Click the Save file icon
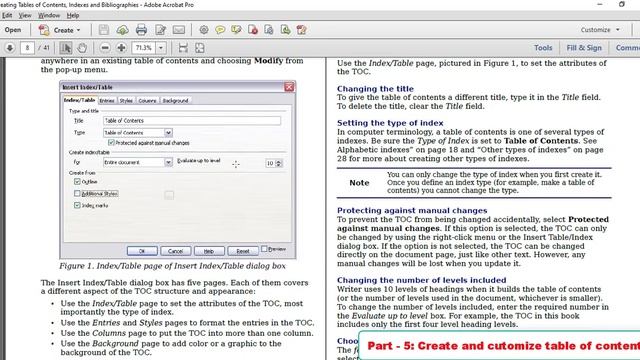640x360 pixels. tap(104, 30)
